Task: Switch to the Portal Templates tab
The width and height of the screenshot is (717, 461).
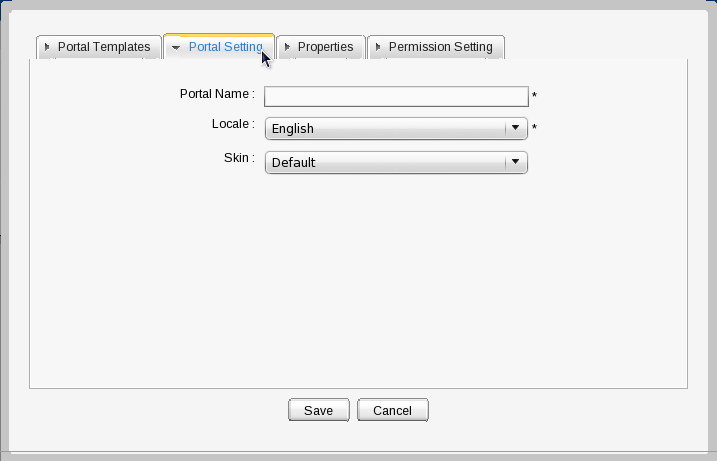Action: click(104, 47)
